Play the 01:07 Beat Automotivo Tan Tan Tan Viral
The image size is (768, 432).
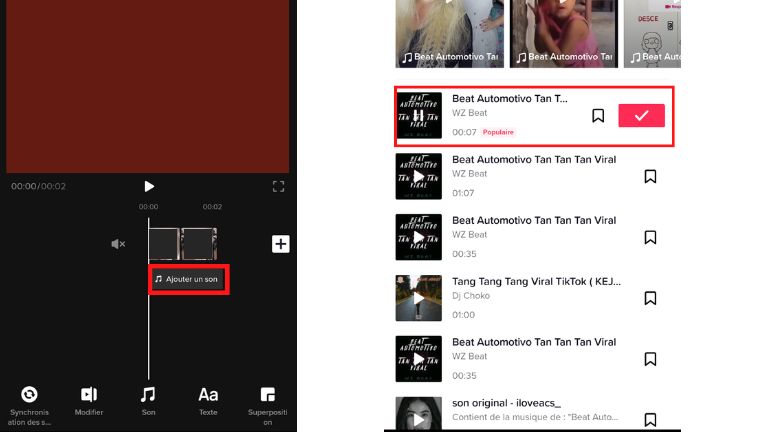[x=419, y=176]
